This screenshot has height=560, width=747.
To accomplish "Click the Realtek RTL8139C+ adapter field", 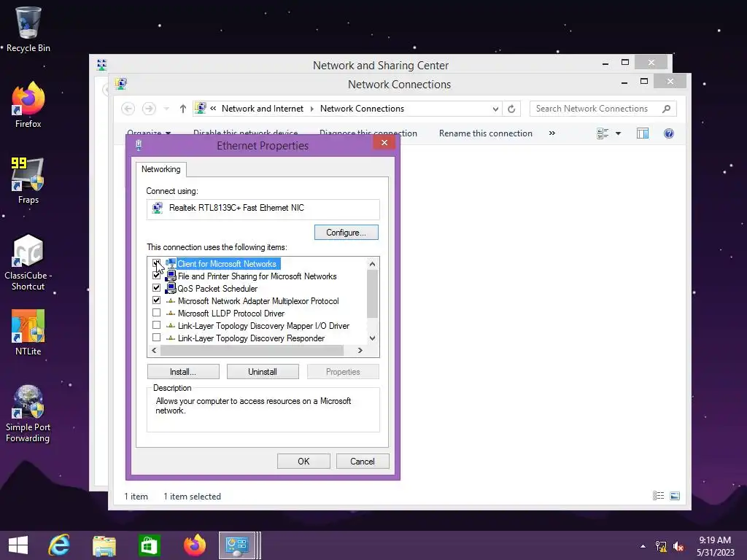I will [x=263, y=209].
